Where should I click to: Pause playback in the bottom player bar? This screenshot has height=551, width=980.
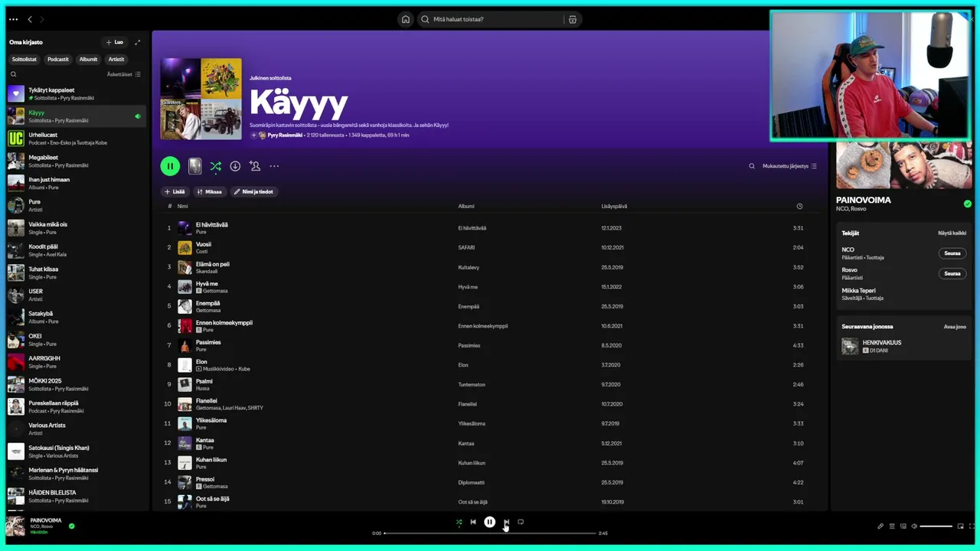click(x=490, y=523)
